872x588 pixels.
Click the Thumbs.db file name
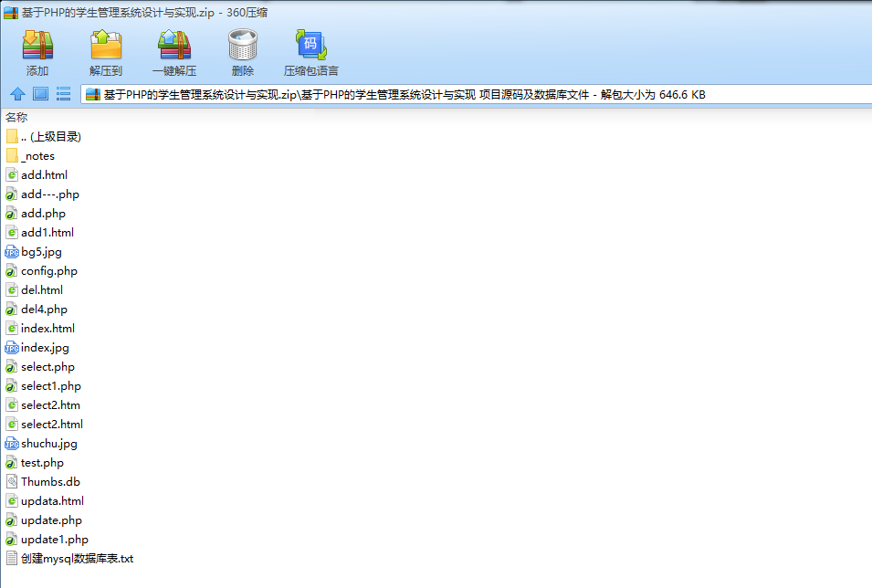(50, 482)
